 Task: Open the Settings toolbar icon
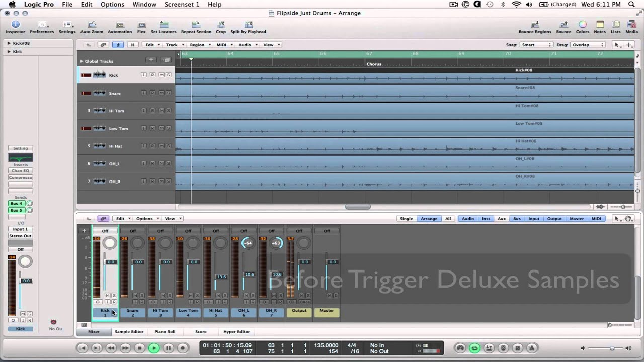tap(67, 27)
